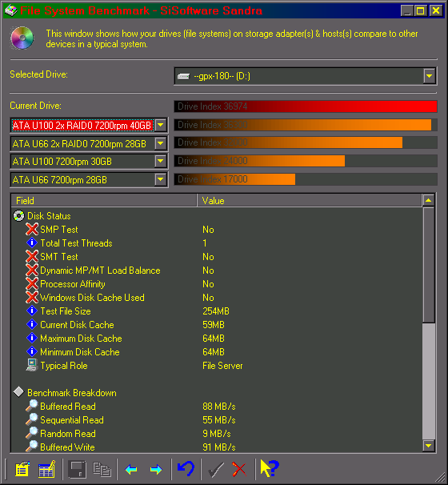This screenshot has width=448, height=485.
Task: Click the 55 MB/s value
Action: (x=219, y=420)
